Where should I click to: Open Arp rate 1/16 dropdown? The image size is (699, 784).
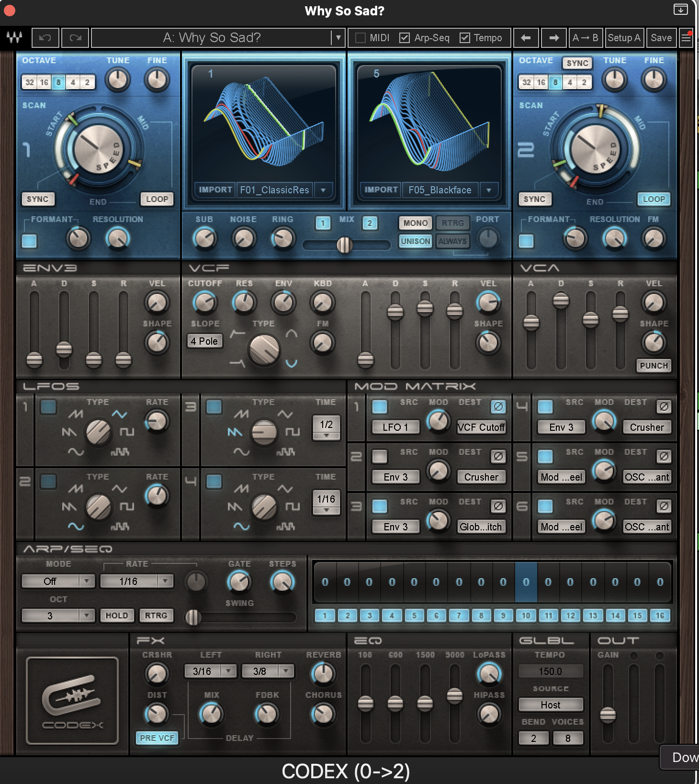coord(136,581)
